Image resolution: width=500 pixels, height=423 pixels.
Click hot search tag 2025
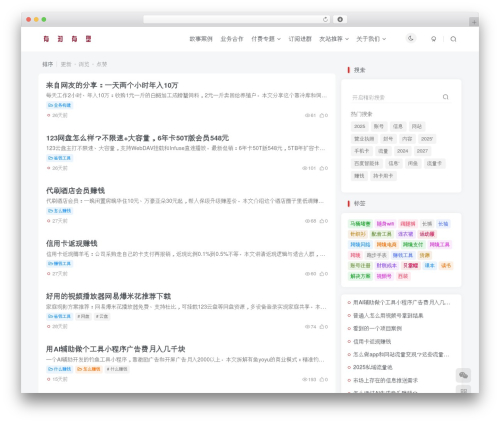coord(359,126)
